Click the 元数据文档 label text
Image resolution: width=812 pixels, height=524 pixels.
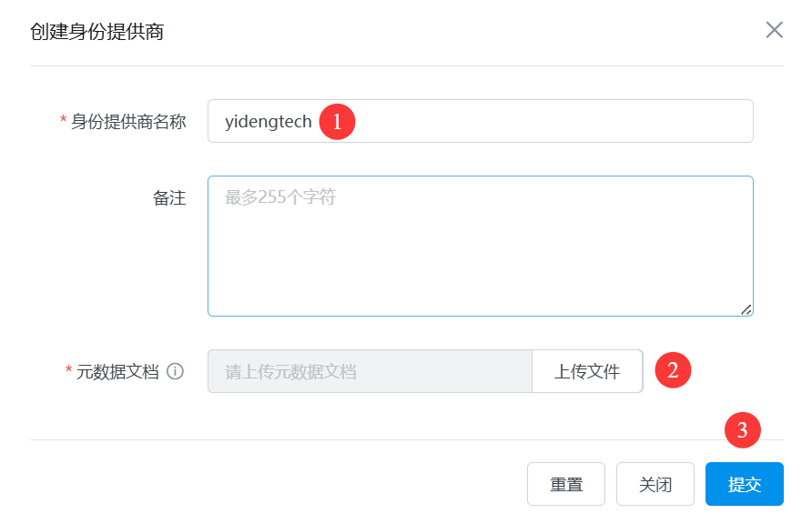(117, 371)
